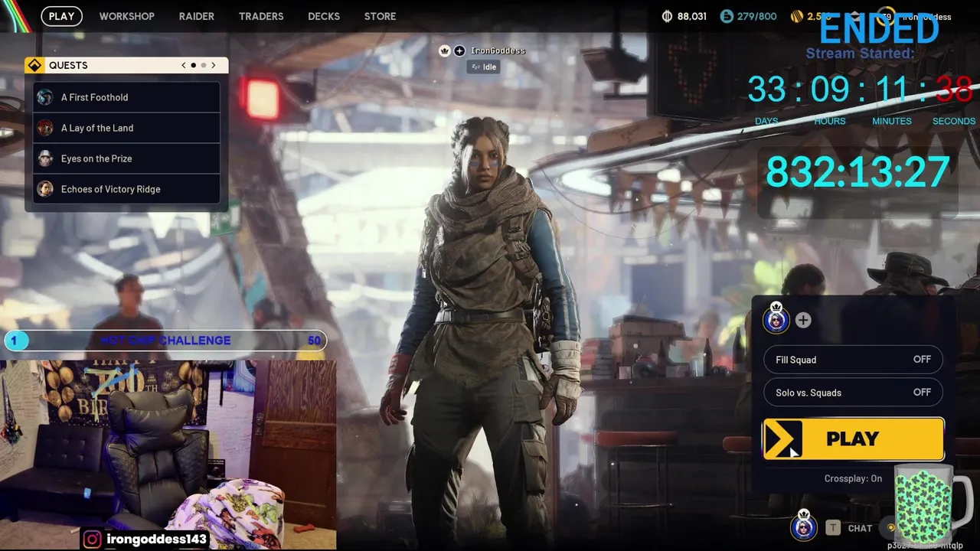This screenshot has width=980, height=551.
Task: Click the player avatar beside the chat bar
Action: pos(803,527)
